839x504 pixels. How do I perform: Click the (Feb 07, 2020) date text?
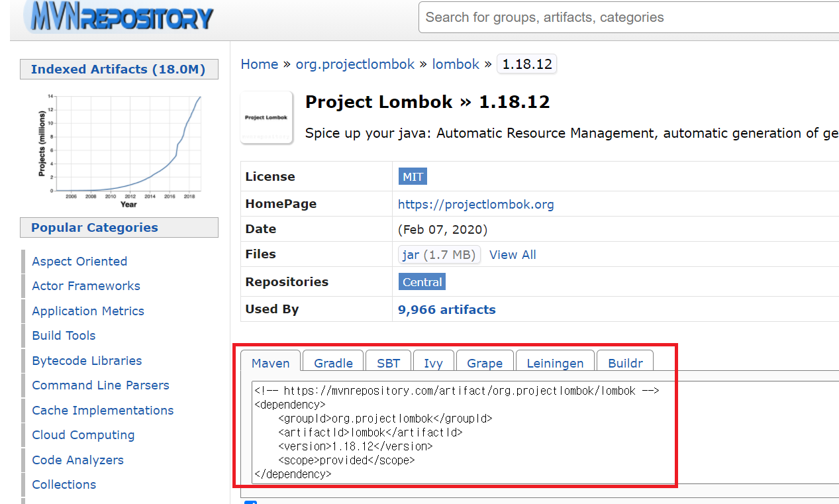442,230
